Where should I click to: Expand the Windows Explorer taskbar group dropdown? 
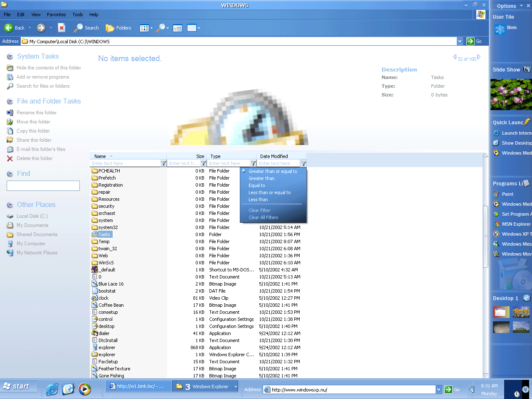click(x=236, y=387)
